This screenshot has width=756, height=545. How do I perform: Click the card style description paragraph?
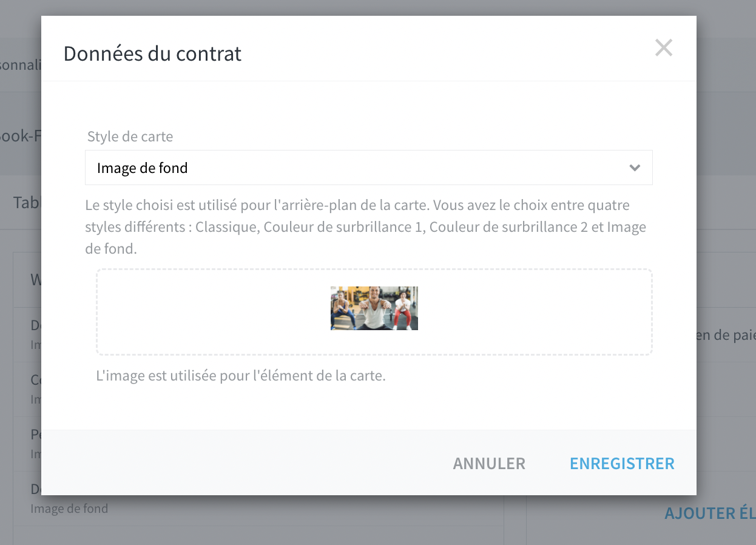366,227
